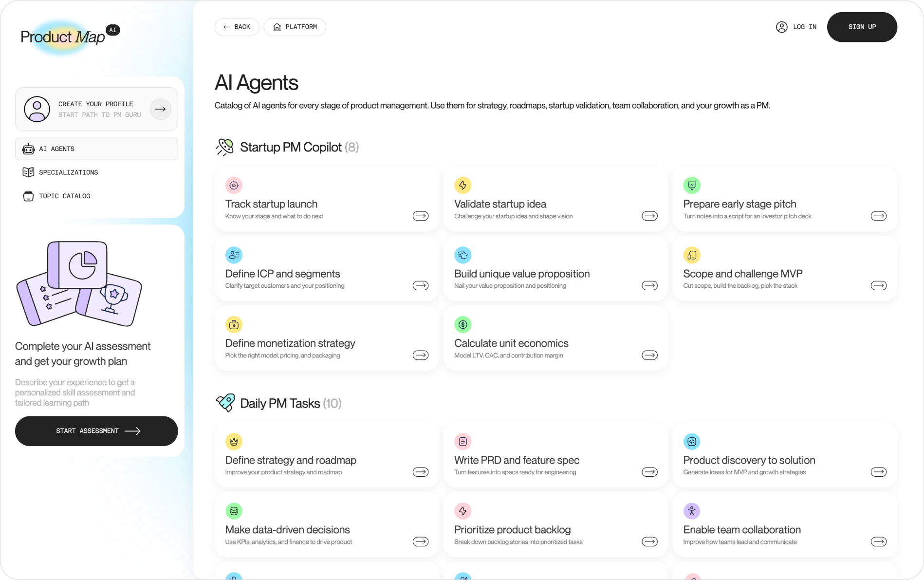Click the Track startup launch title
The height and width of the screenshot is (580, 924).
271,204
